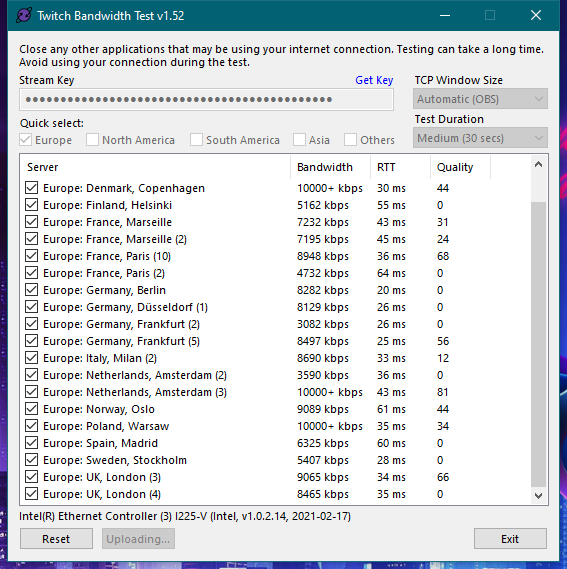Sort by the Bandwidth column header
The height and width of the screenshot is (569, 567).
pos(330,167)
